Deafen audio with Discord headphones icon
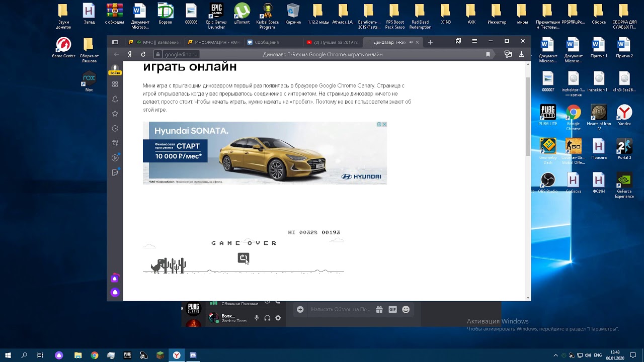Image resolution: width=644 pixels, height=362 pixels. [267, 318]
